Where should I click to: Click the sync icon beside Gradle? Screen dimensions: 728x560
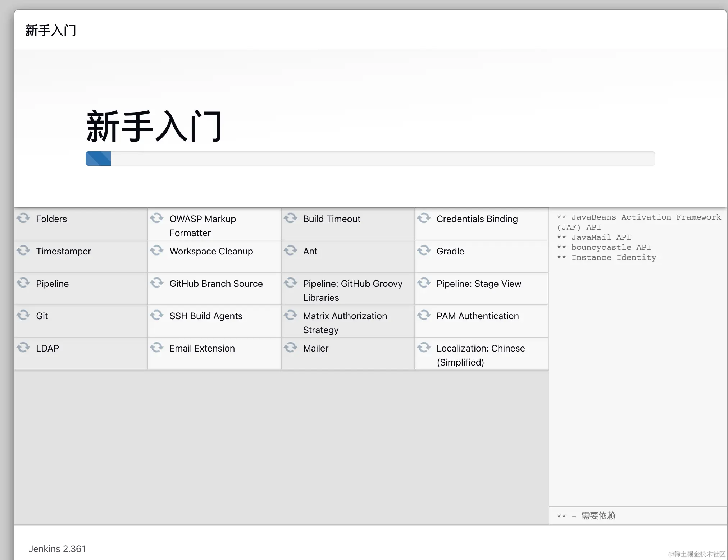tap(424, 251)
